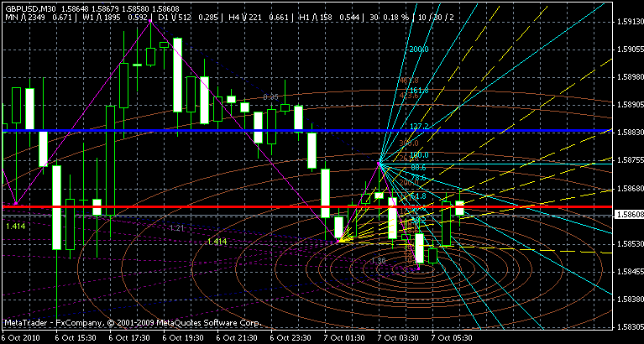Image resolution: width=644 pixels, height=344 pixels.
Task: Click the origin point of the cyan fan
Action: [379, 164]
